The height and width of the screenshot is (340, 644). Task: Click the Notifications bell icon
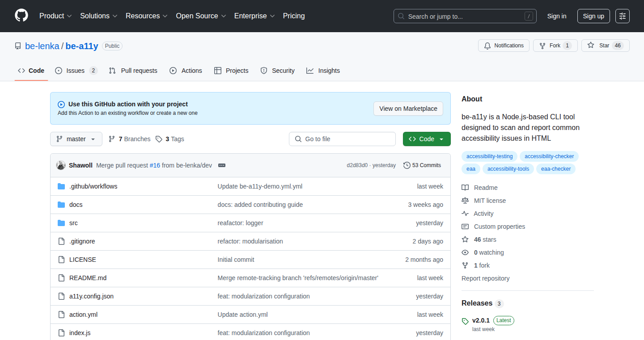pos(487,46)
